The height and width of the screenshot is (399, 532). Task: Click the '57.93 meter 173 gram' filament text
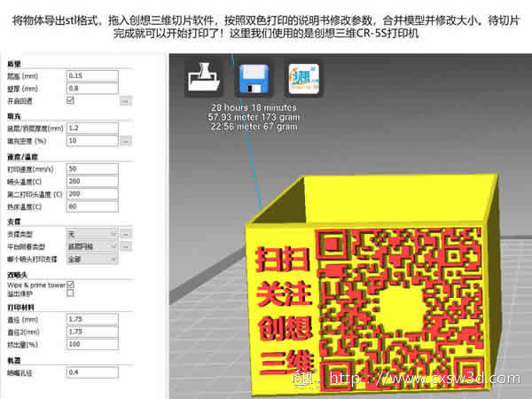254,117
